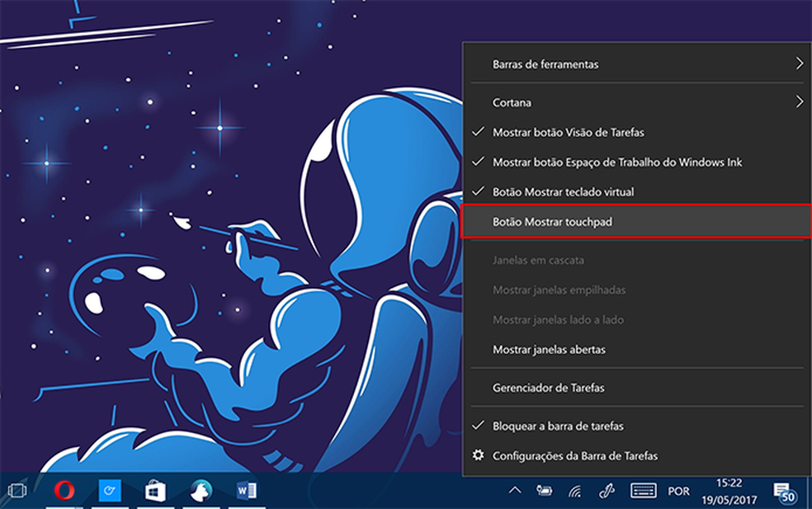
Task: Open the clock showing 15:22
Action: coord(729,492)
